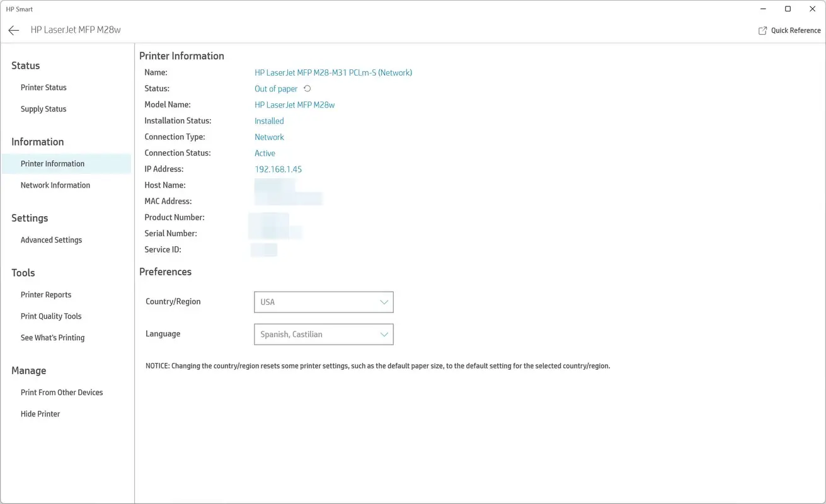The height and width of the screenshot is (504, 826).
Task: Click the Out of paper status text
Action: [275, 88]
